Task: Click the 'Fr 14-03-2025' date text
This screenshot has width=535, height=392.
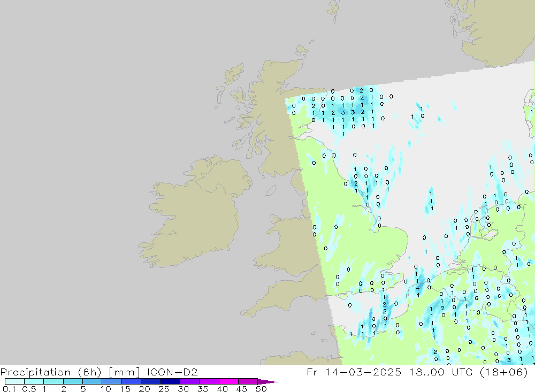Action: coord(354,372)
